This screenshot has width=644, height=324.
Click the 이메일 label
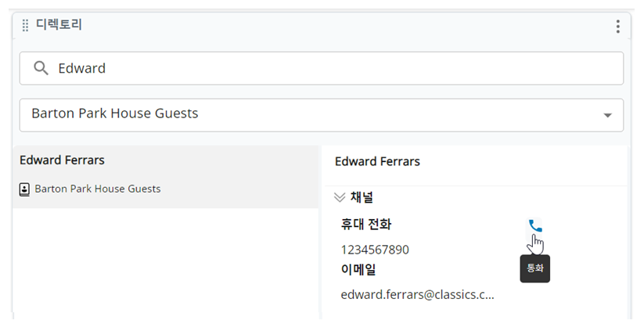[358, 269]
